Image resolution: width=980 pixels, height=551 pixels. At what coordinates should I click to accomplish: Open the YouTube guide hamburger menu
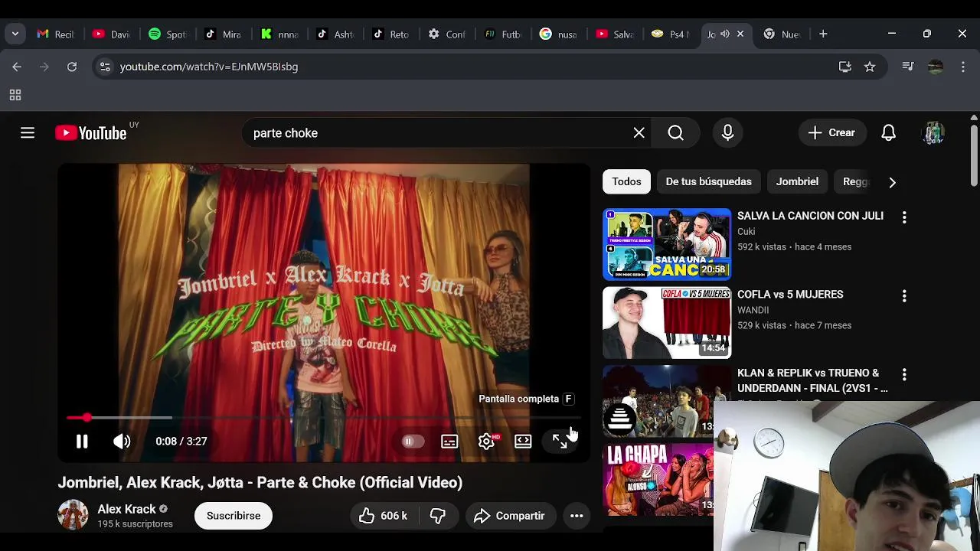tap(28, 133)
